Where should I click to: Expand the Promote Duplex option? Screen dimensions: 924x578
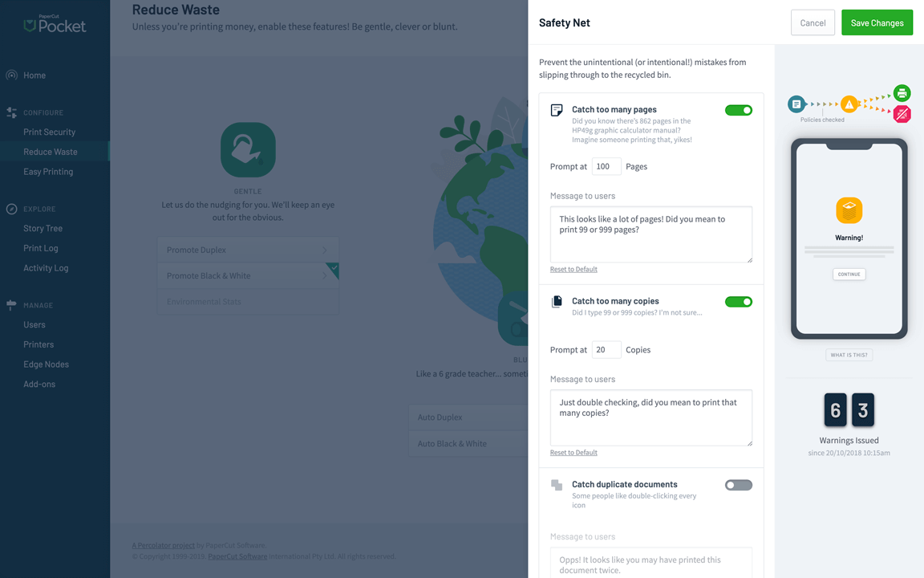[248, 250]
